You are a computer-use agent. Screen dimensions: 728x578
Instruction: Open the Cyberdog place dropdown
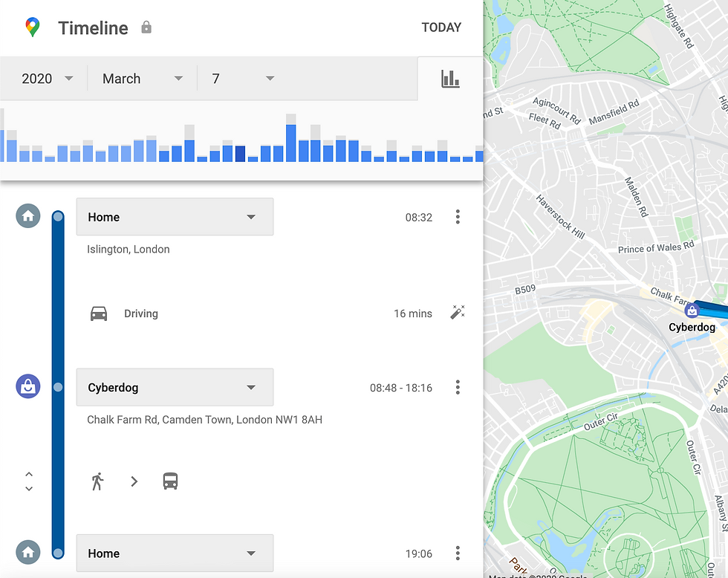coord(175,387)
